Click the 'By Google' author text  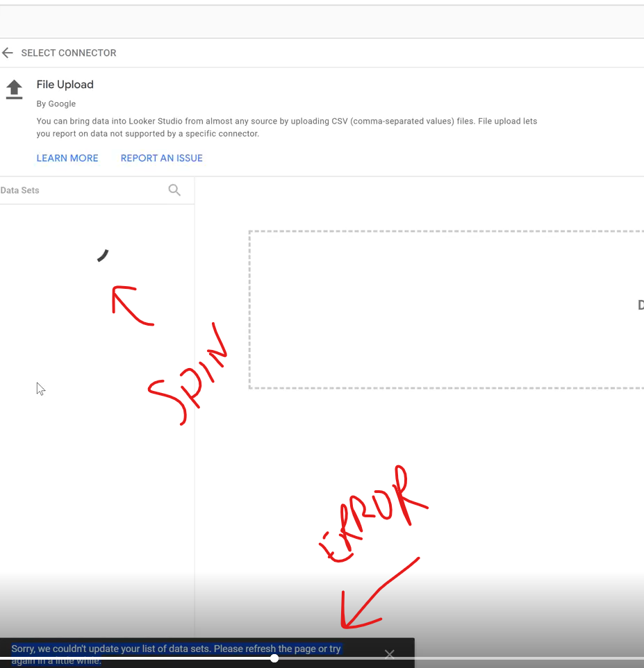(x=56, y=103)
